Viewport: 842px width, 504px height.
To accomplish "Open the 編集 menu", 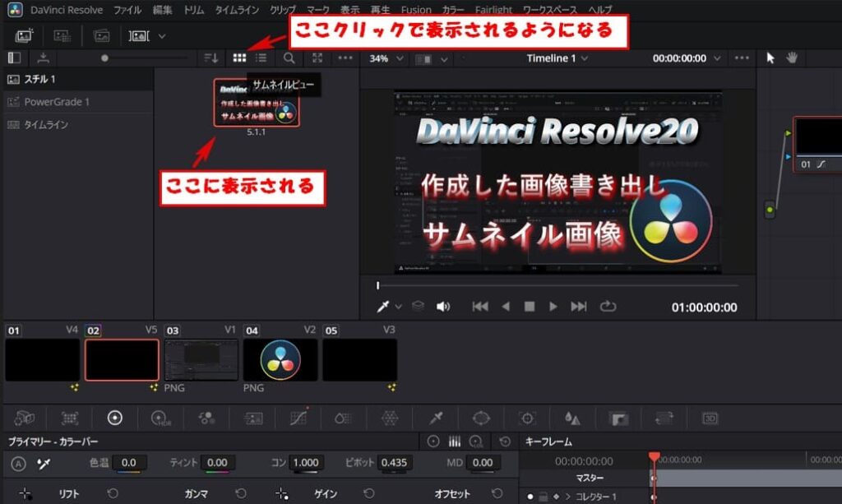I will point(162,10).
